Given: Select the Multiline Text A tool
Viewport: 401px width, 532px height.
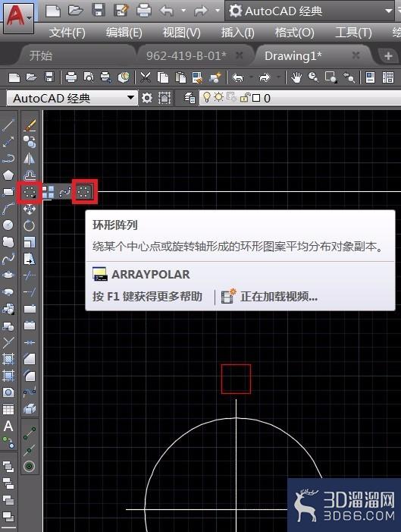Looking at the screenshot, I should point(8,427).
